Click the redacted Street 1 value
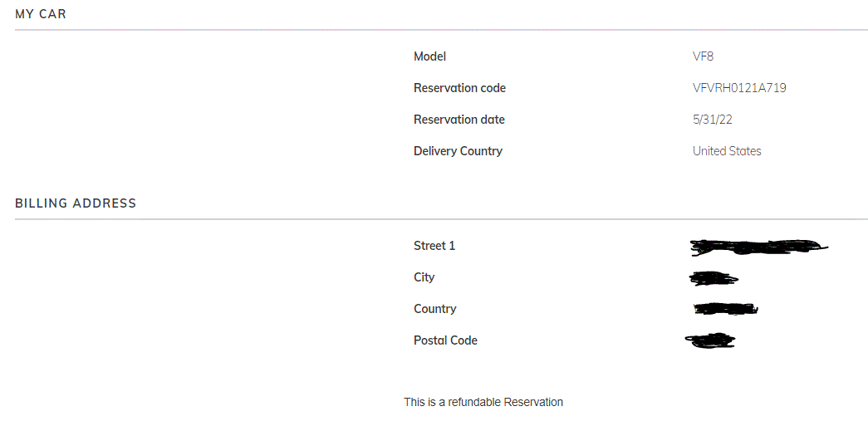The image size is (868, 426). pyautogui.click(x=758, y=246)
